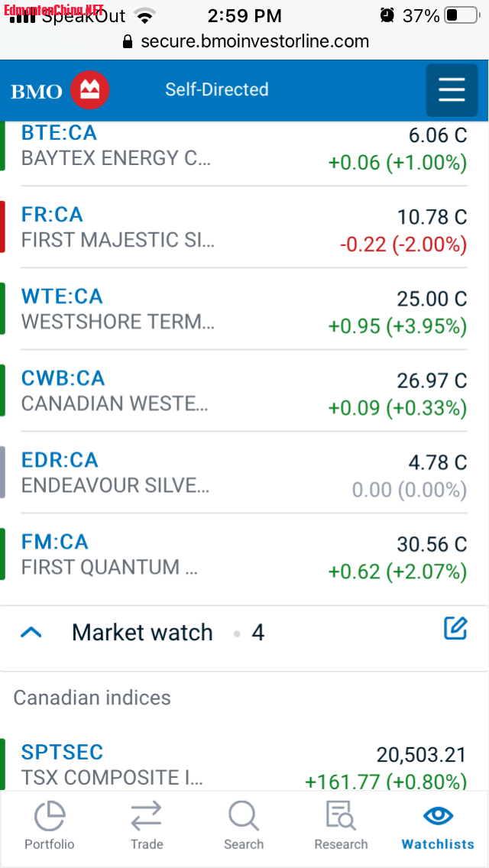Tap the Market watch heading

[x=142, y=633]
